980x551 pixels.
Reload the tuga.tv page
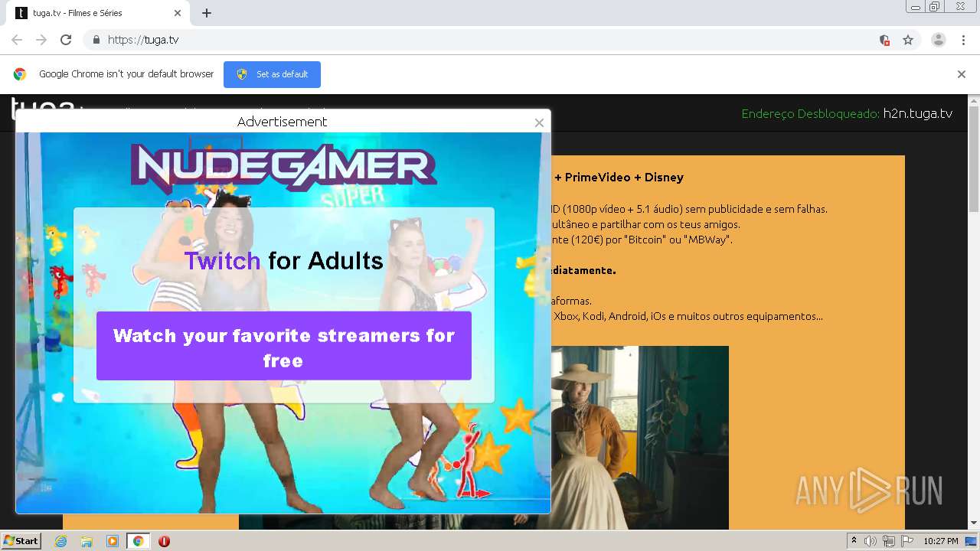pos(66,40)
